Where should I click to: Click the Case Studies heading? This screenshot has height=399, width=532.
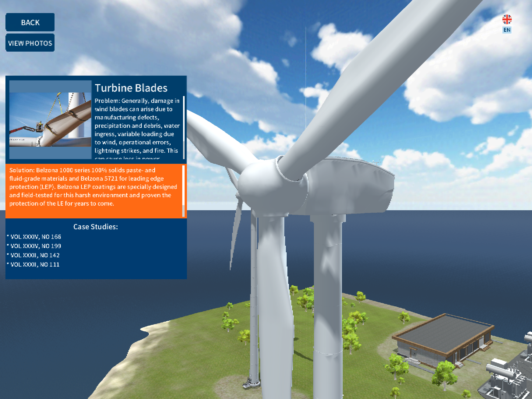[96, 227]
